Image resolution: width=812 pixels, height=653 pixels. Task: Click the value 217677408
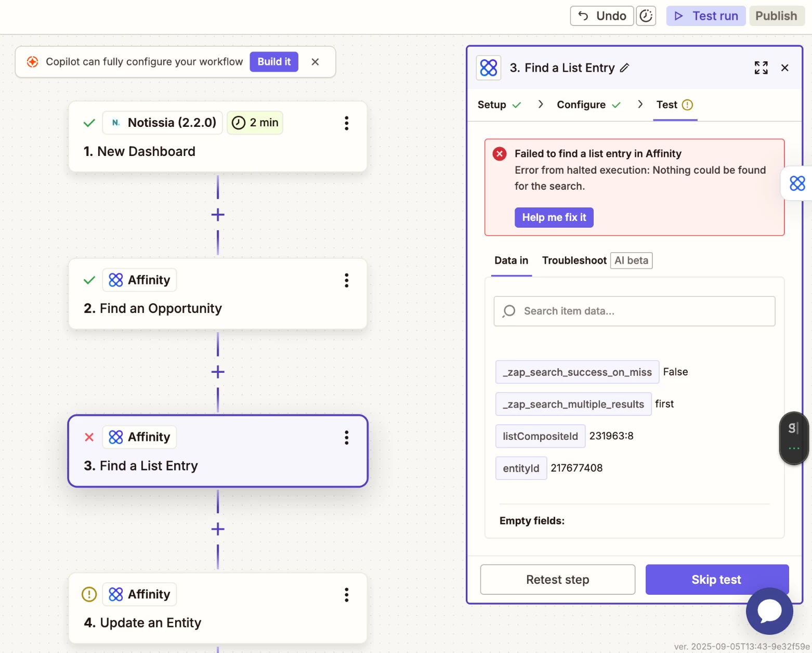click(x=577, y=468)
